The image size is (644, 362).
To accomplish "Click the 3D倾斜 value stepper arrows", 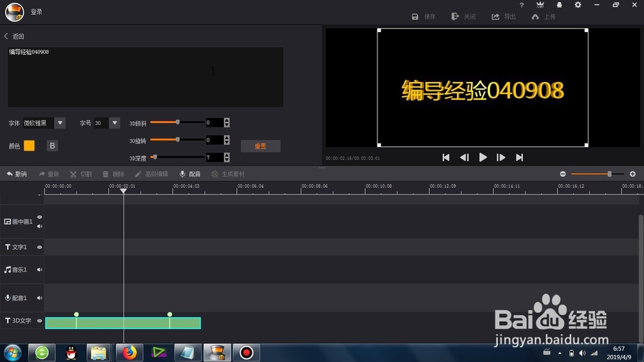I will click(x=227, y=122).
